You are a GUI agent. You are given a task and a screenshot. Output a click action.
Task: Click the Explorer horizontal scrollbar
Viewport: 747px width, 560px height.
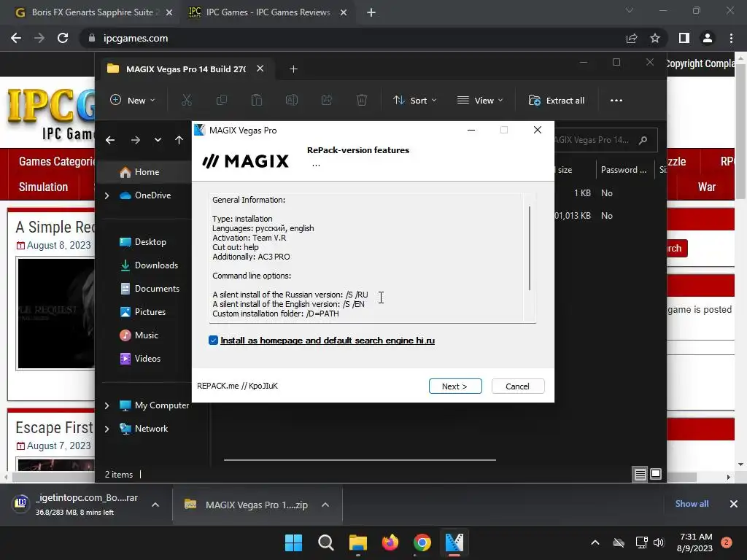[360, 460]
